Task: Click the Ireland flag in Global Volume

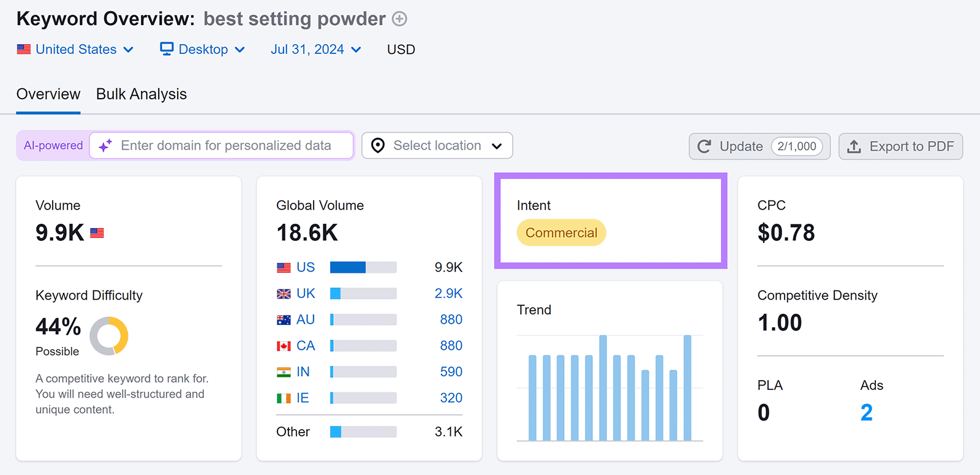Action: point(284,398)
